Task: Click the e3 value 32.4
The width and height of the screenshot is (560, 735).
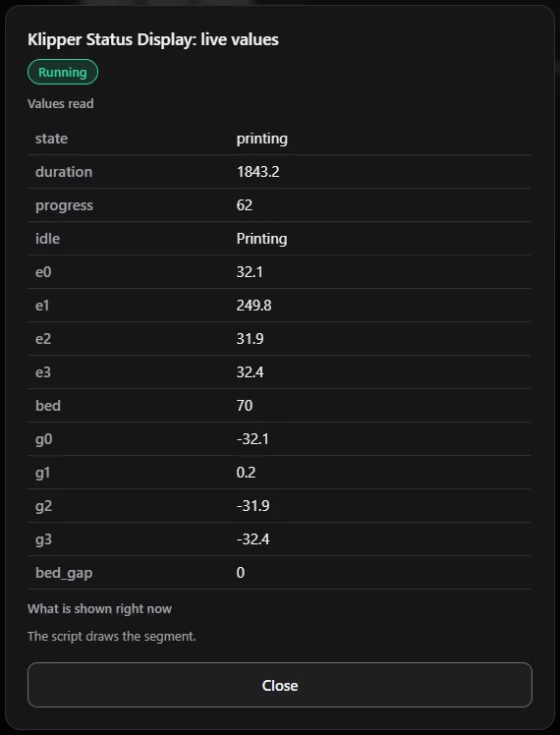Action: click(250, 372)
